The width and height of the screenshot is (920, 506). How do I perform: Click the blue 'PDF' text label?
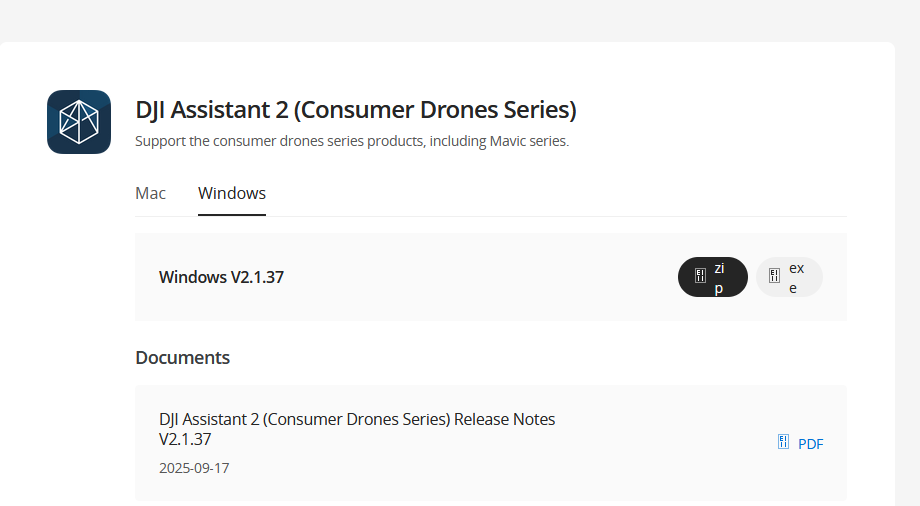click(x=811, y=444)
